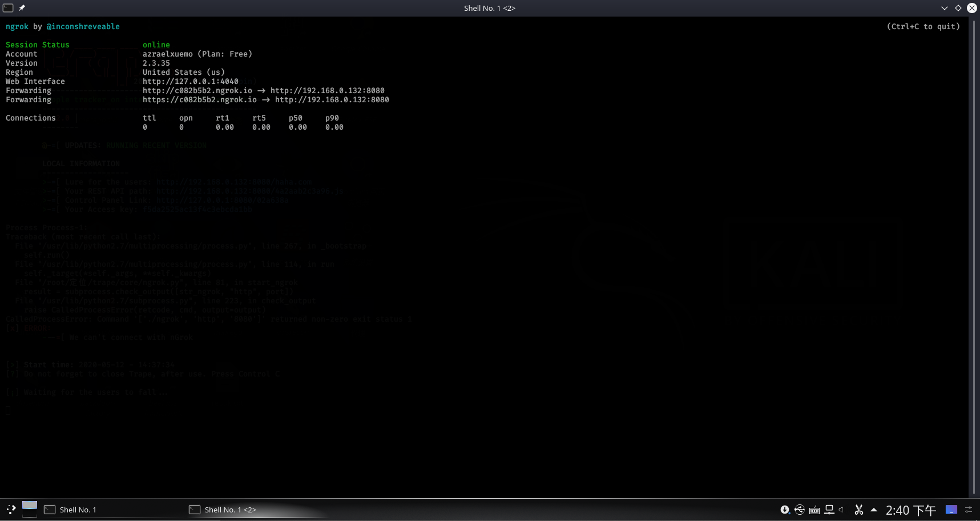
Task: Click the Shell No. 1 <2> window title
Action: coord(490,8)
